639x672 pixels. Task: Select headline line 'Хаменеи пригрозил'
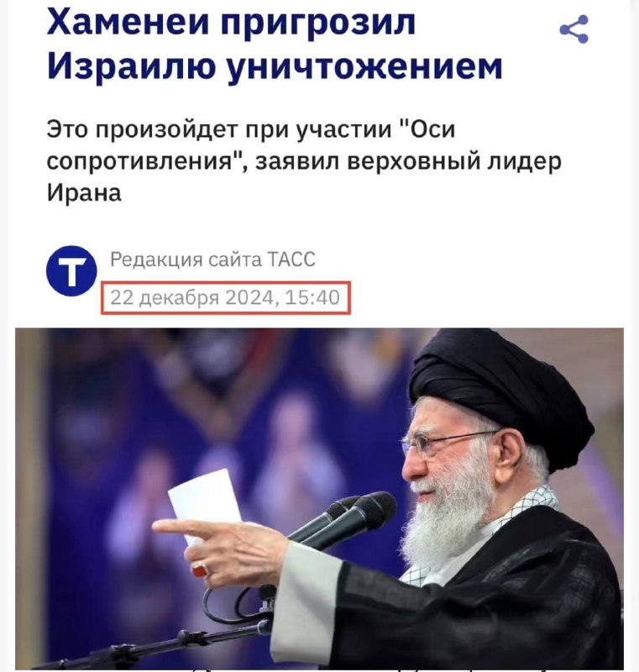(231, 21)
